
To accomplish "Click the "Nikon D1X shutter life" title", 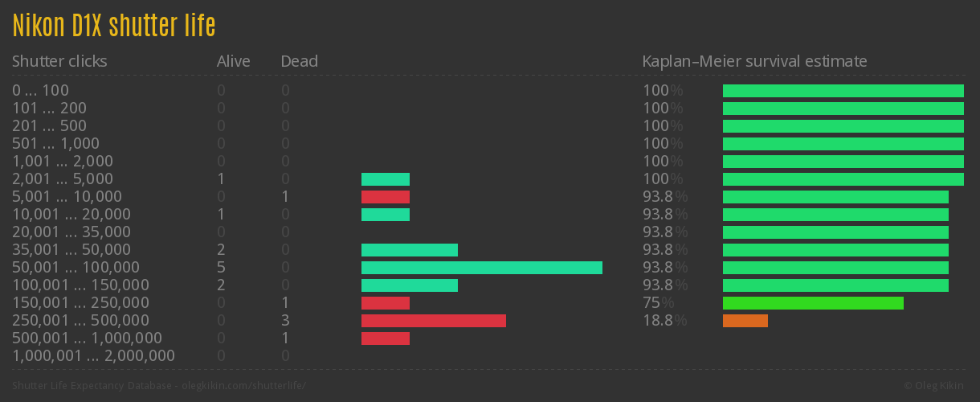I will coord(113,26).
